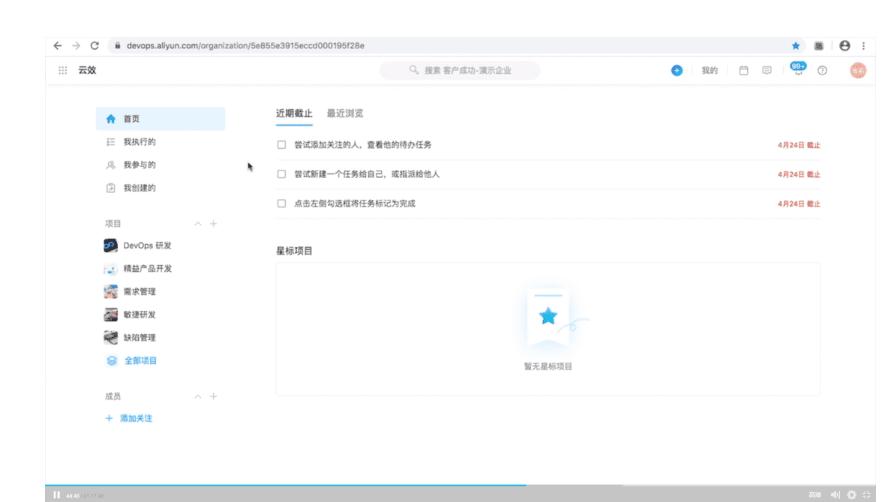Switch to the 最近浏览 tab
This screenshot has height=502, width=885.
coord(345,114)
